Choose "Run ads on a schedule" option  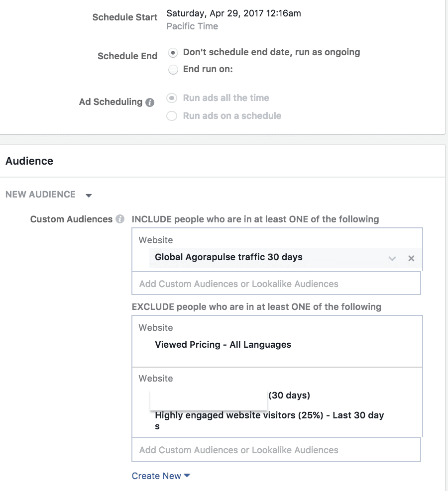(x=172, y=116)
